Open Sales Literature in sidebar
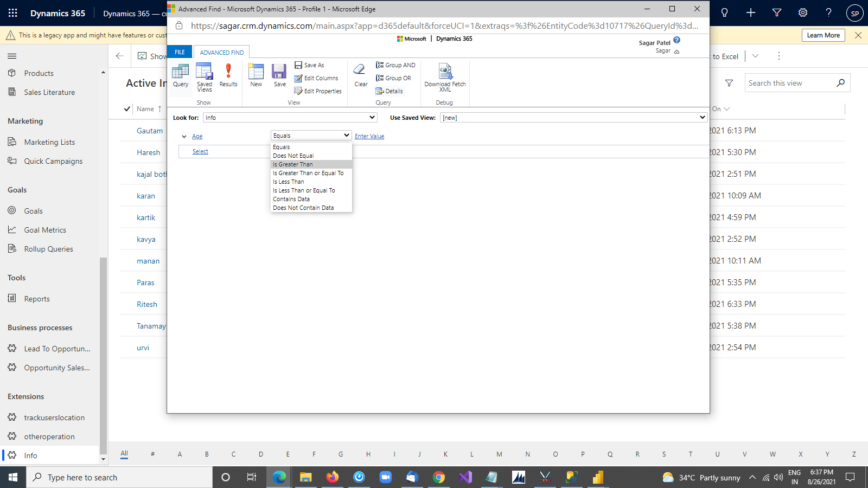868x488 pixels. click(x=49, y=92)
